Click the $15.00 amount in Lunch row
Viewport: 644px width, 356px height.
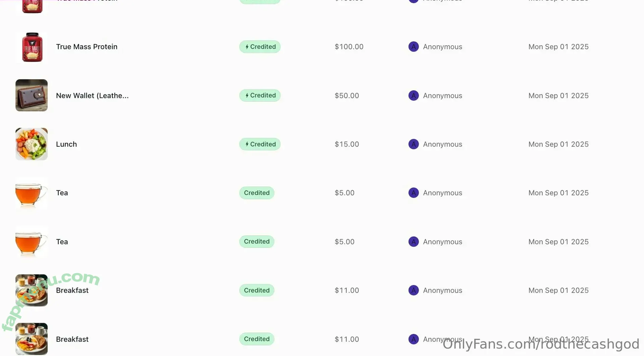click(x=346, y=144)
